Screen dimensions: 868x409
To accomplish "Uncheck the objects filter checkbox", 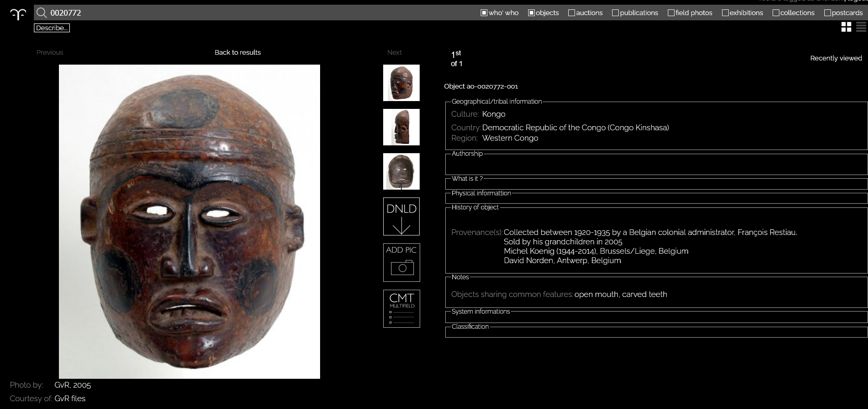I will tap(531, 13).
